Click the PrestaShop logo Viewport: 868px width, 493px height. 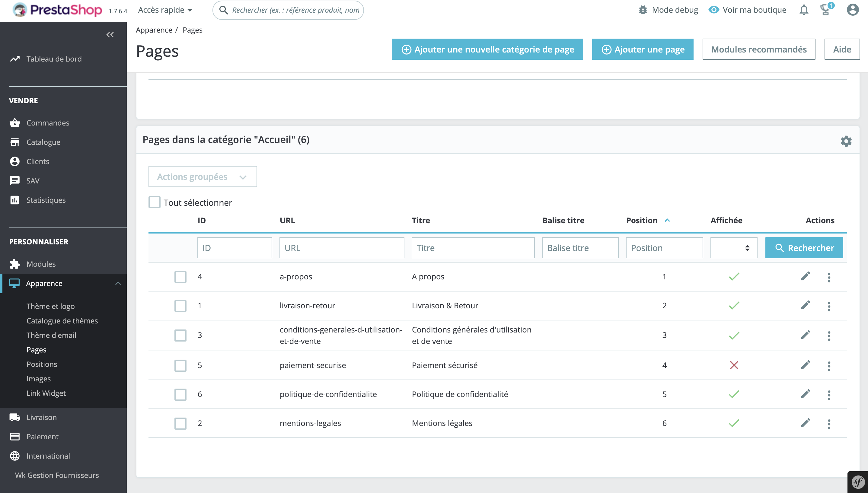pyautogui.click(x=57, y=10)
